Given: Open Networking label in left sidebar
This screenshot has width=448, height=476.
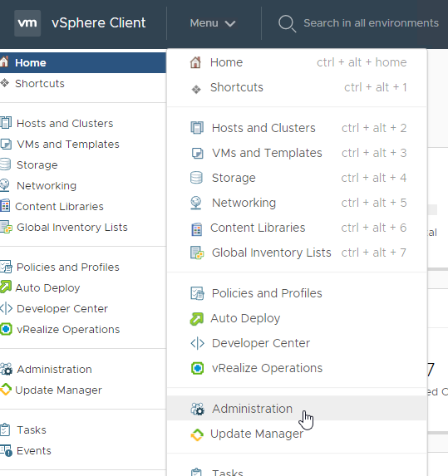Looking at the screenshot, I should [47, 185].
